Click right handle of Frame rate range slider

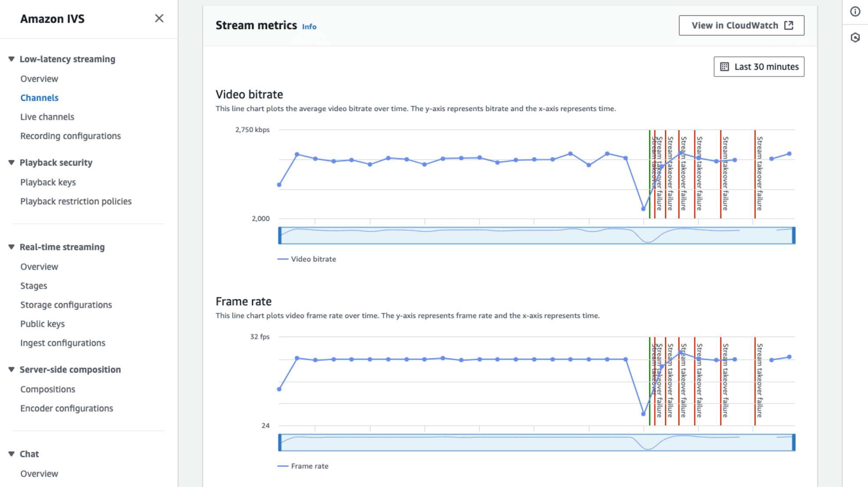794,442
